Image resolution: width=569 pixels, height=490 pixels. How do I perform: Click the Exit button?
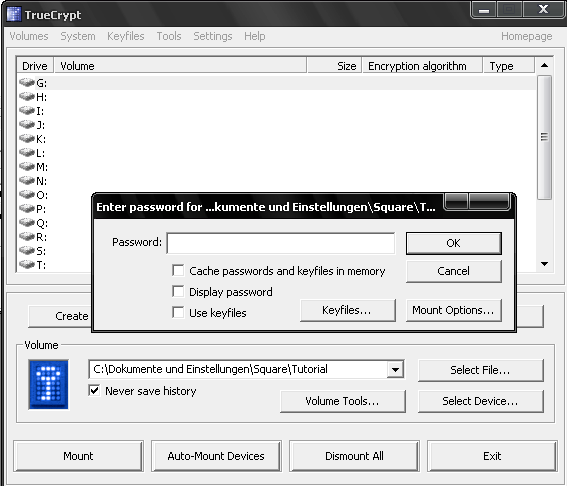[492, 456]
